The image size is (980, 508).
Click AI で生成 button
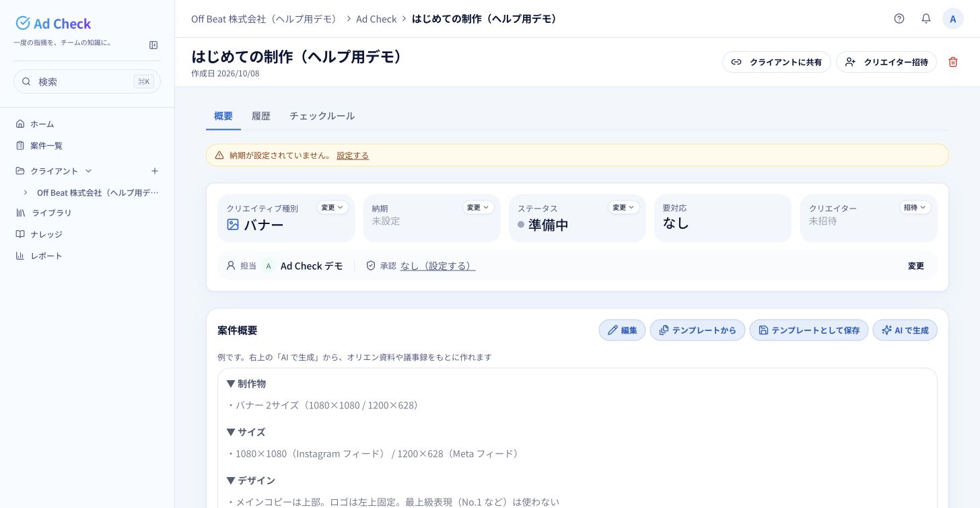point(905,330)
